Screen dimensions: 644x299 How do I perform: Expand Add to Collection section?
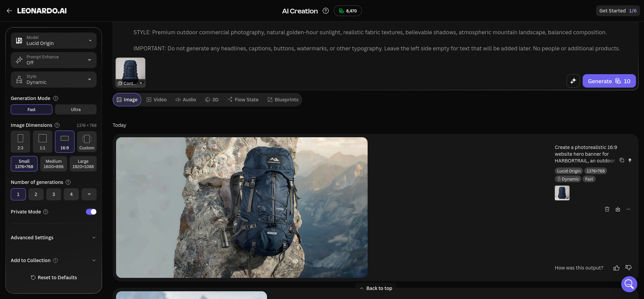coord(54,260)
